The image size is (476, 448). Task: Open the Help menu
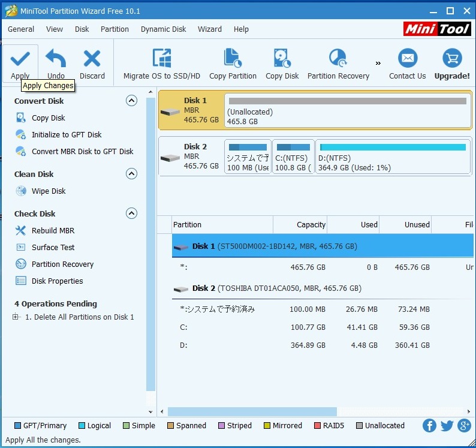[241, 29]
